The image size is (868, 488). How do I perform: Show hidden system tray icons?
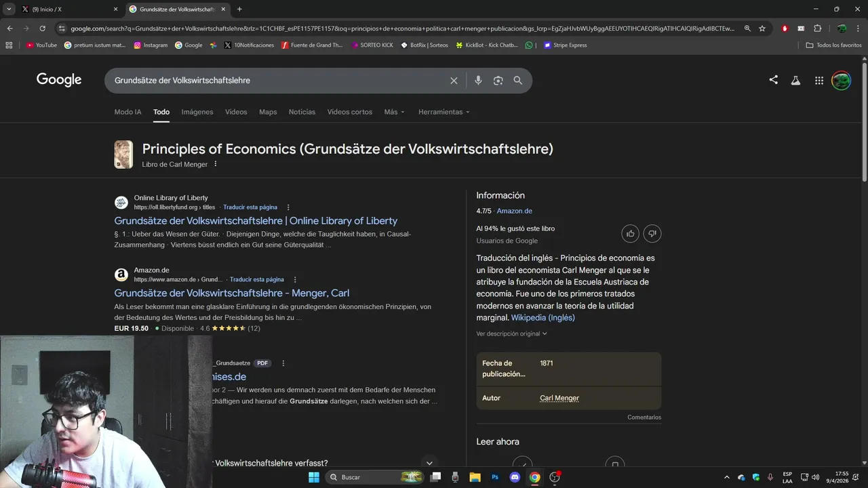[727, 477]
